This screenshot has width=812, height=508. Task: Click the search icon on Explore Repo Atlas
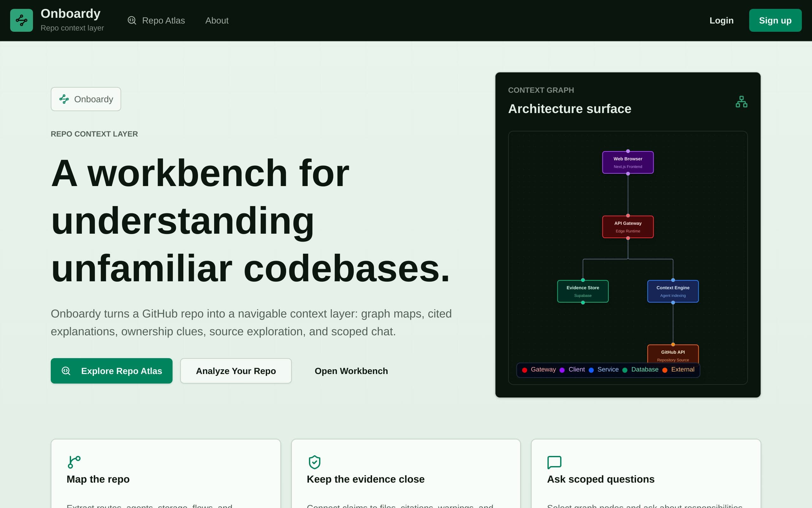[66, 371]
